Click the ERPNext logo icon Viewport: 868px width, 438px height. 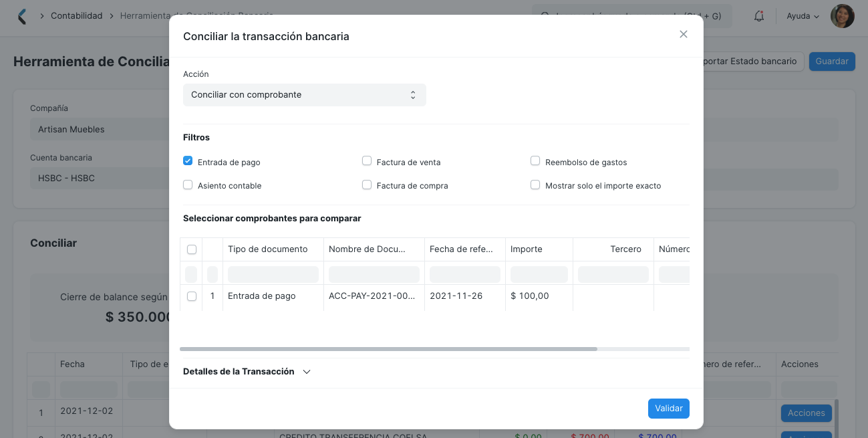tap(22, 16)
